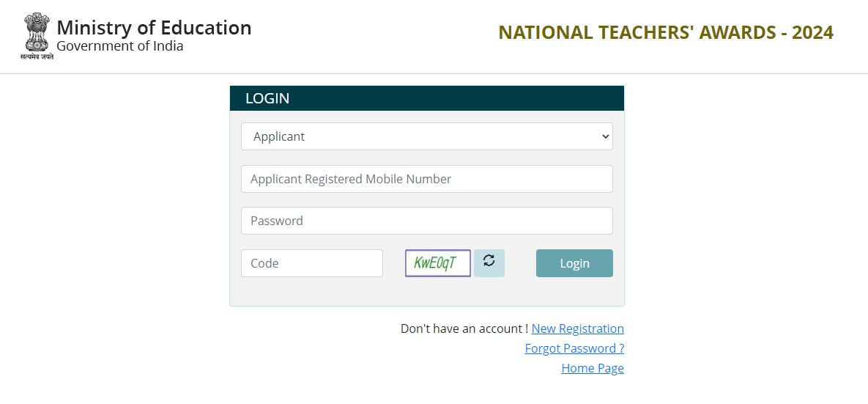
Task: Select the captcha Code input box
Action: [311, 263]
